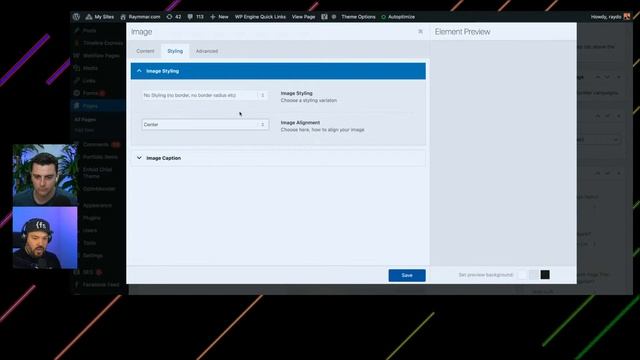Open the 113 comments bubble
640x360 pixels.
[196, 17]
